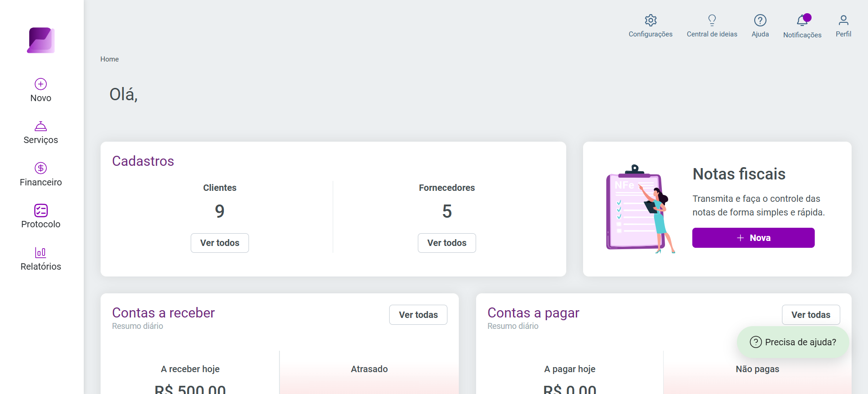Click the Contas a receber heading
Viewport: 868px width, 394px height.
pos(163,313)
